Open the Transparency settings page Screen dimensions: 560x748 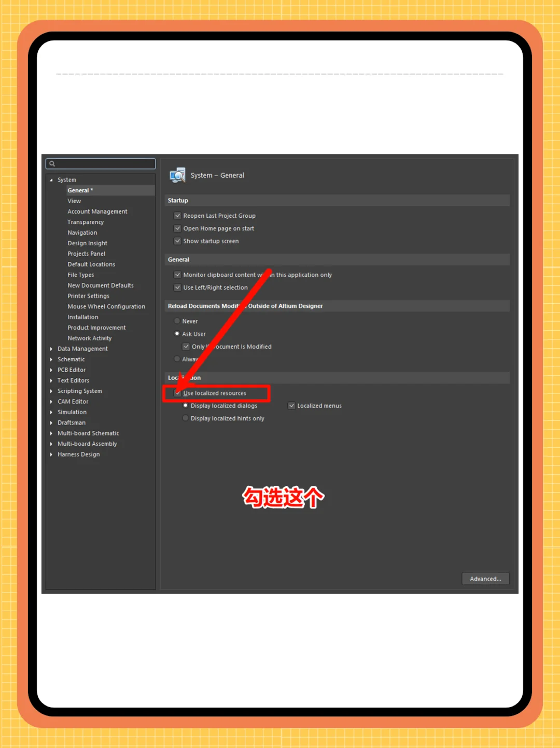86,222
